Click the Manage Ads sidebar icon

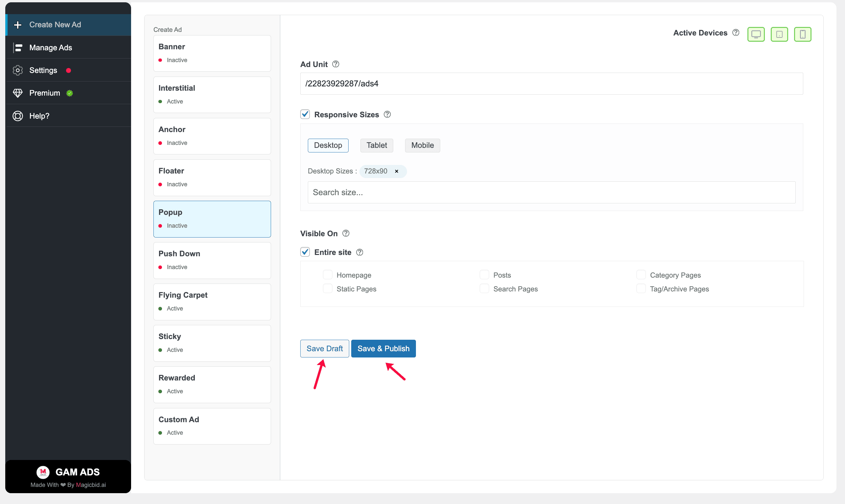tap(18, 48)
